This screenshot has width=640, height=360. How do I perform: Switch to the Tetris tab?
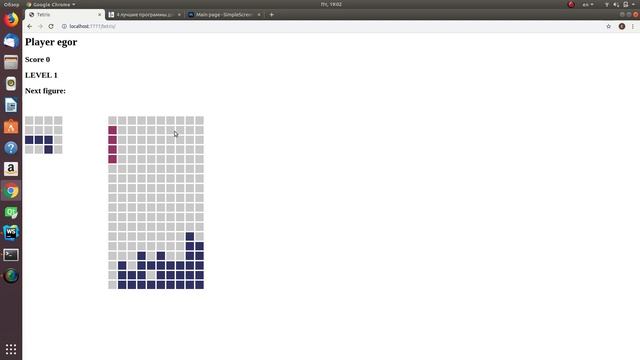tap(64, 15)
